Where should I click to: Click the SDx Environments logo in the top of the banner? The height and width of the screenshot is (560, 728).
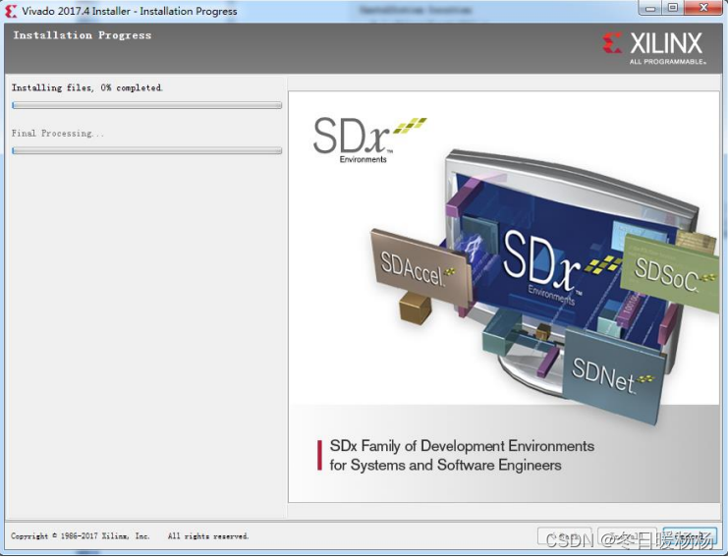point(369,140)
